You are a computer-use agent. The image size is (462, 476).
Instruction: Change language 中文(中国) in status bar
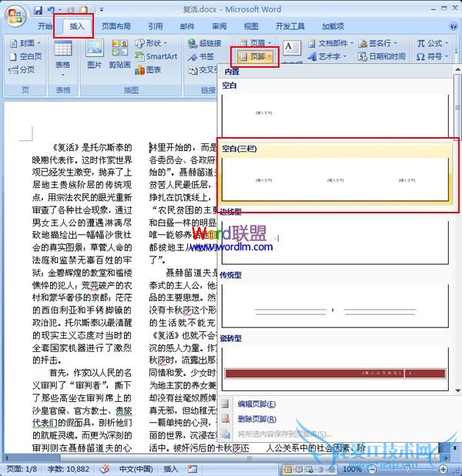coord(136,469)
